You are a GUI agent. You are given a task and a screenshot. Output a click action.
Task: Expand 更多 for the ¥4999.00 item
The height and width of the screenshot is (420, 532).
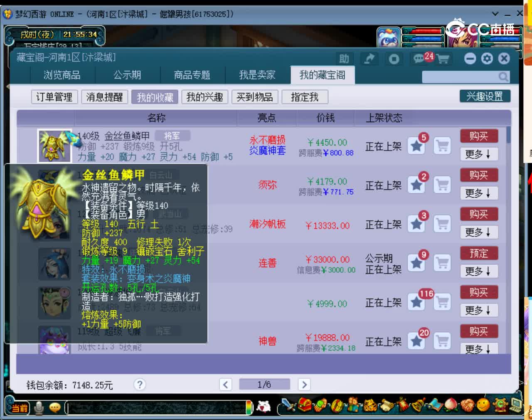pyautogui.click(x=479, y=311)
